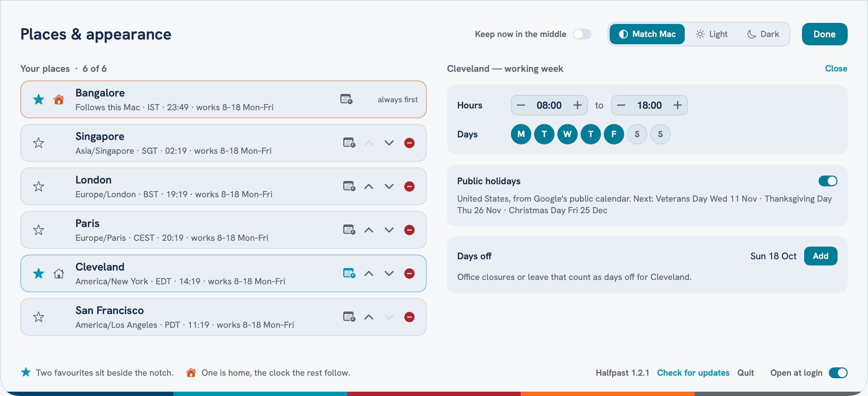Move London down with chevron
Image resolution: width=868 pixels, height=396 pixels.
(389, 186)
